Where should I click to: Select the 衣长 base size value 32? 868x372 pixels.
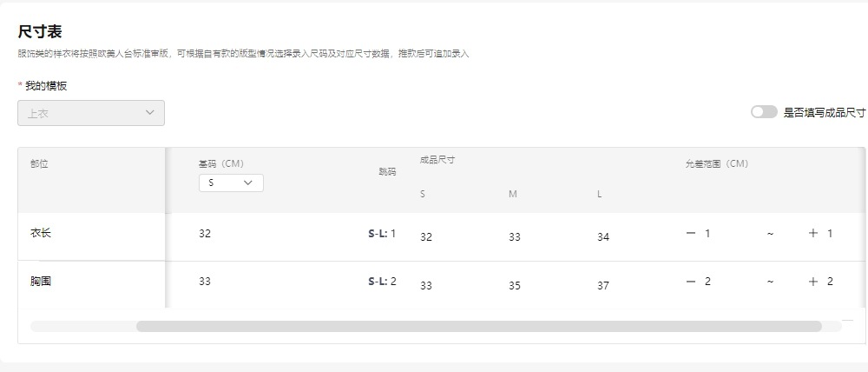click(x=205, y=233)
